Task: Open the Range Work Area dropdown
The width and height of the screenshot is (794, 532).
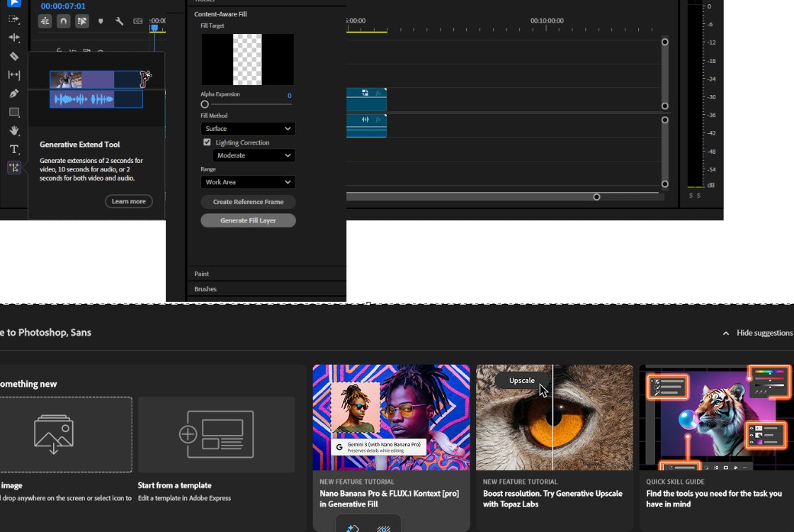Action: tap(248, 182)
